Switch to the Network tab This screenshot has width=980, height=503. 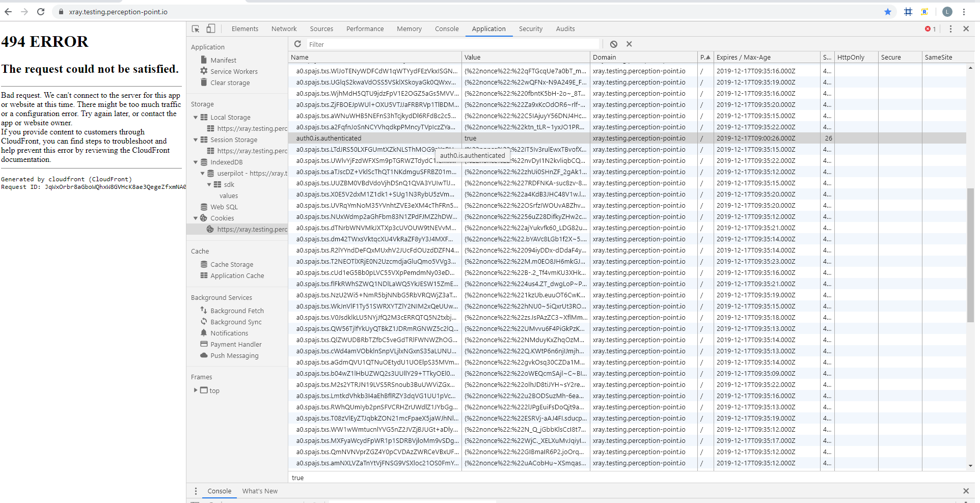(x=284, y=29)
